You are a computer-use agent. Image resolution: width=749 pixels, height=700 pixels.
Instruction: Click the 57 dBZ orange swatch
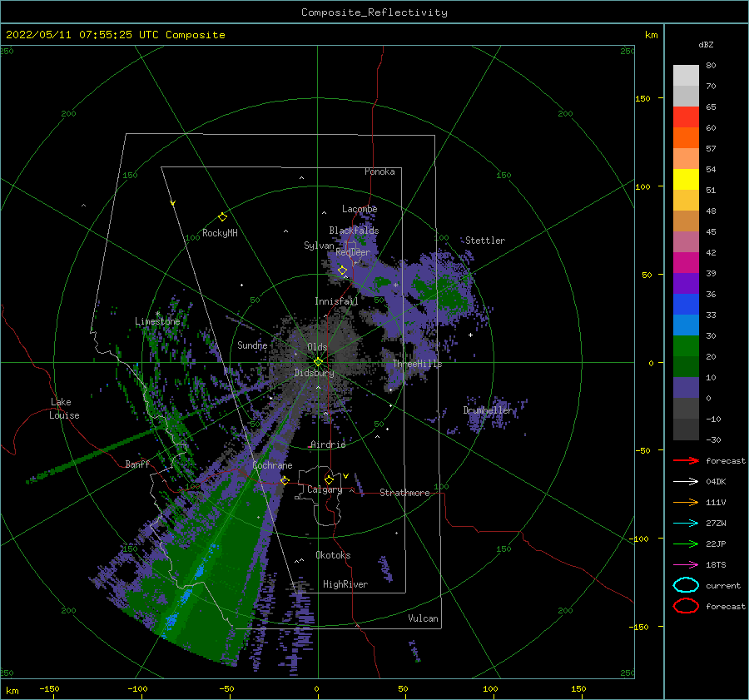(686, 137)
